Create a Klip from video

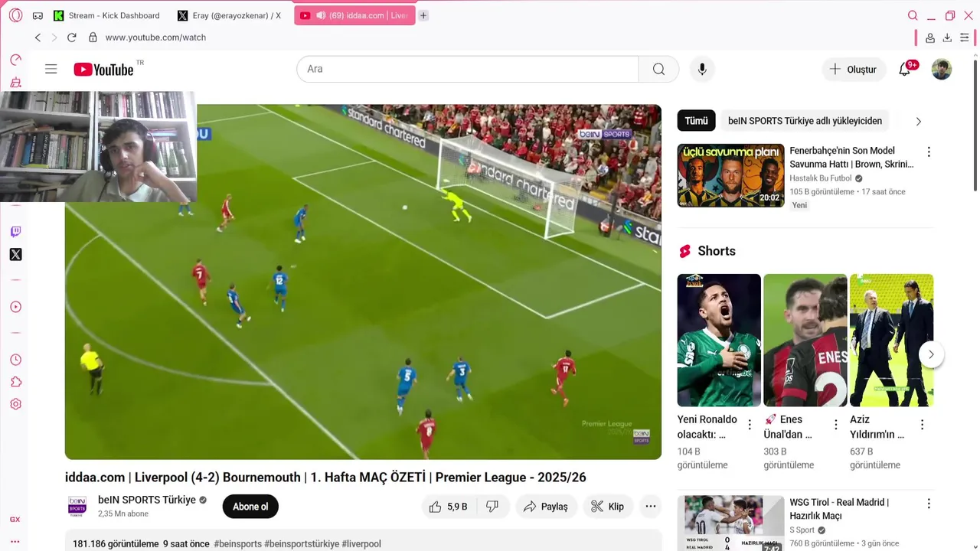(608, 507)
